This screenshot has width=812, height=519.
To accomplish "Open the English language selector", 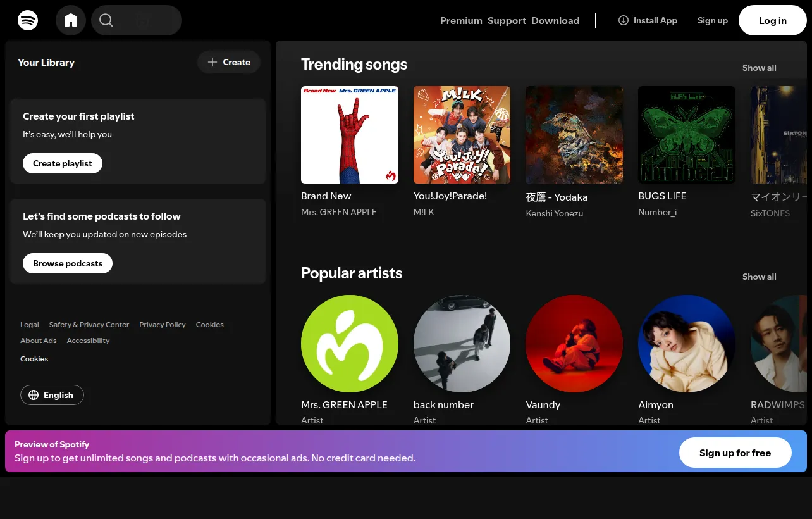I will pyautogui.click(x=52, y=395).
